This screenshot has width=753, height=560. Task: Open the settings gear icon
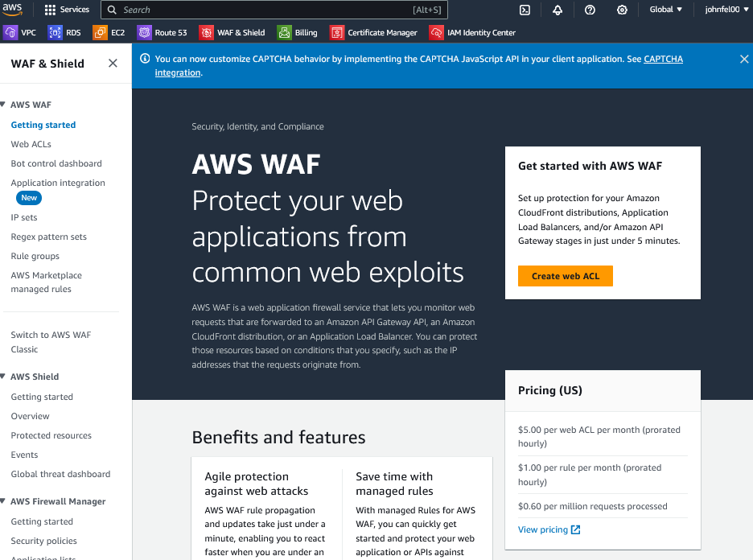pyautogui.click(x=622, y=10)
